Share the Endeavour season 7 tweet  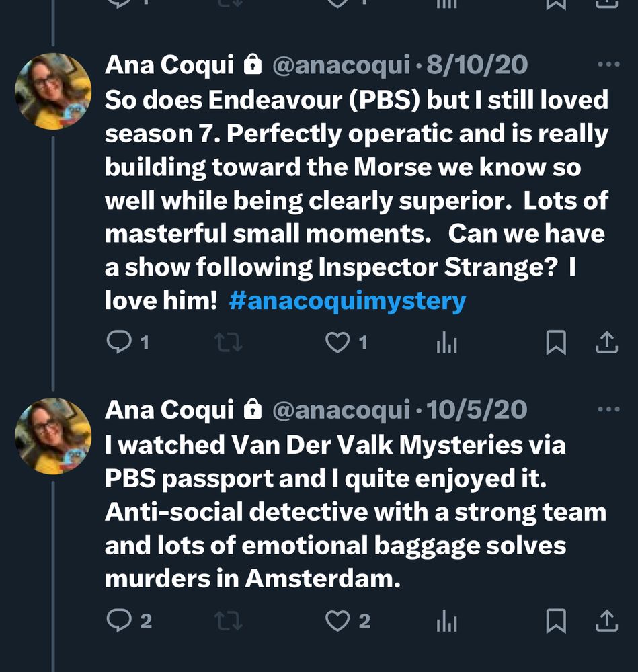pos(607,343)
